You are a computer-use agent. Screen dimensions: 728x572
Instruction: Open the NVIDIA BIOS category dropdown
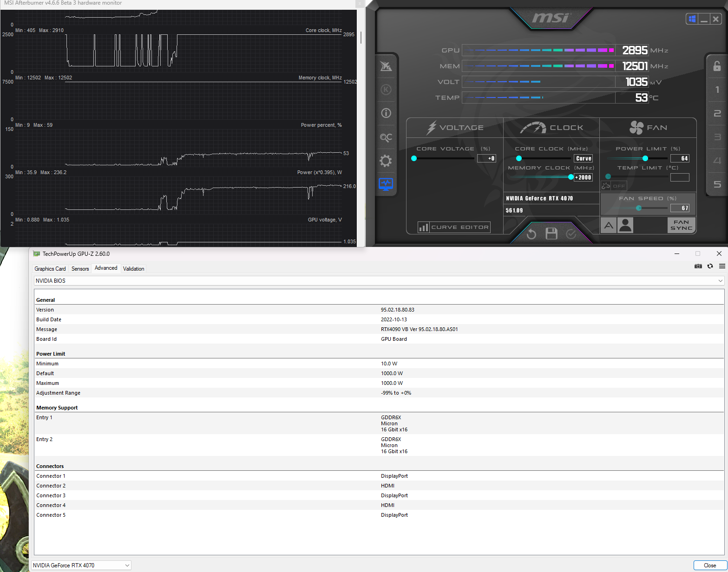point(379,281)
